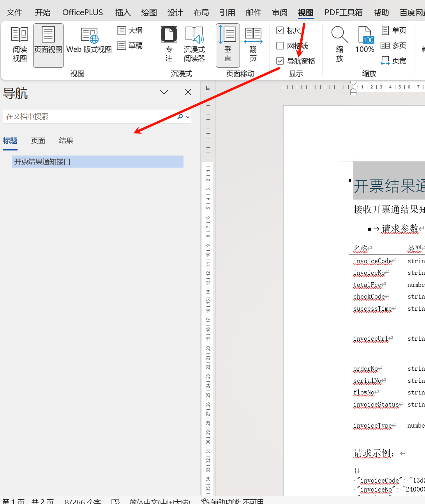Uncheck the Ruler checkbox
This screenshot has height=504, width=425.
280,30
